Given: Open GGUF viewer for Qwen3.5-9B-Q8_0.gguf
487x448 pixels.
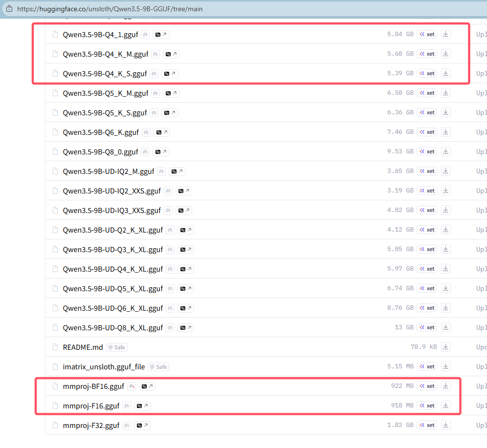Looking at the screenshot, I should point(161,152).
